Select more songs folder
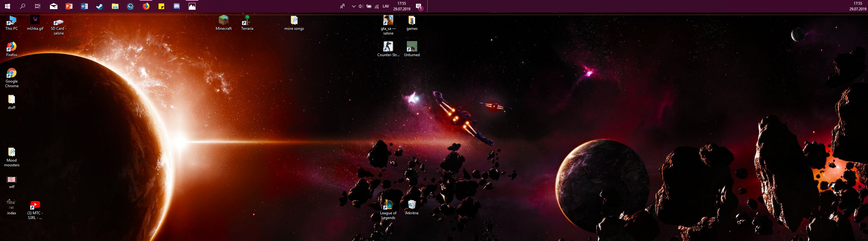Screen dimensions: 868x241 coord(294,23)
